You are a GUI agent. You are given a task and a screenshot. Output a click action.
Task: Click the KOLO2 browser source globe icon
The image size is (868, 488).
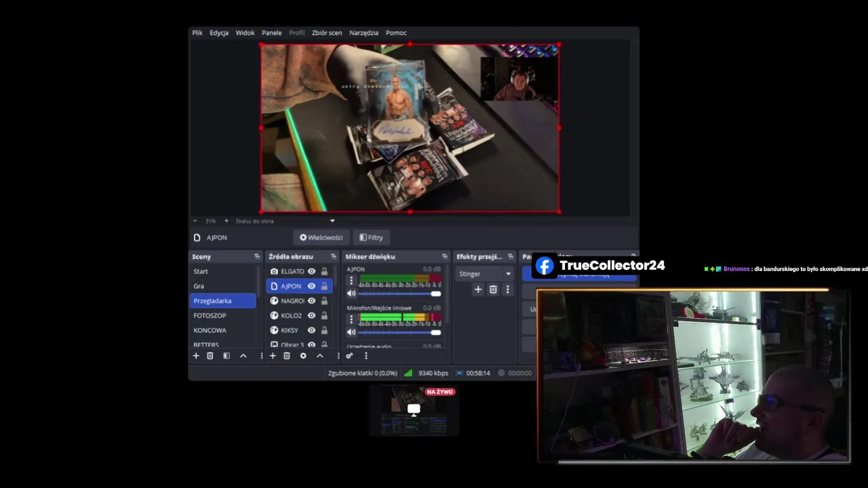[x=275, y=315]
